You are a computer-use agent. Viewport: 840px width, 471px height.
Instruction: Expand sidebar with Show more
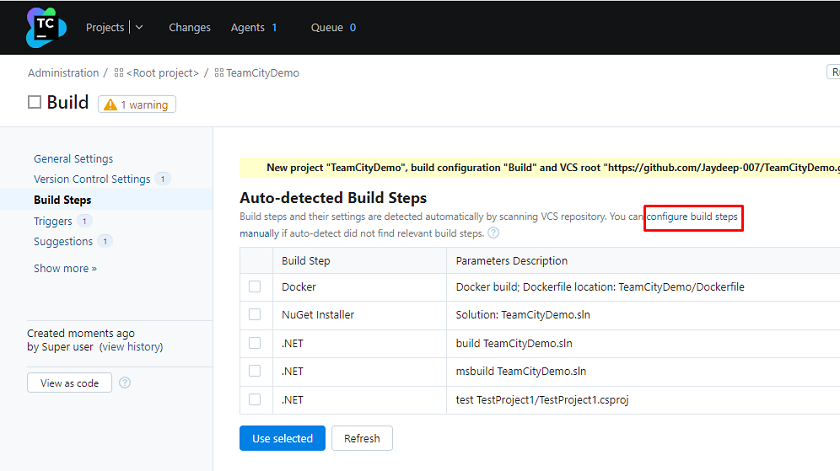[65, 268]
